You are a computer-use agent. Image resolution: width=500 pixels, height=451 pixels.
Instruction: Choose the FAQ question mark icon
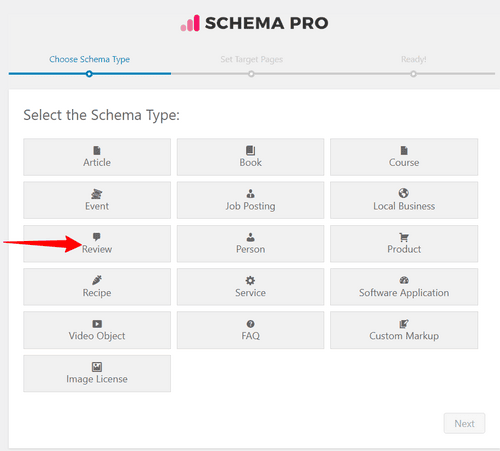[x=250, y=324]
